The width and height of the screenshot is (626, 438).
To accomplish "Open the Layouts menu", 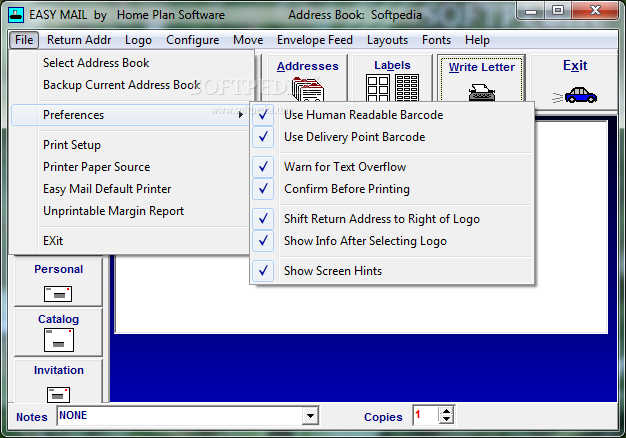I will [388, 40].
